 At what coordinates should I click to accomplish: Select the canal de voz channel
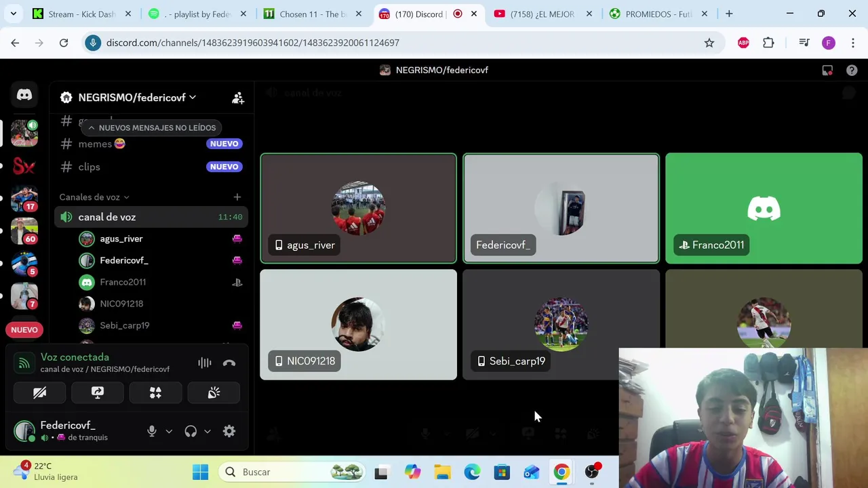(x=151, y=217)
